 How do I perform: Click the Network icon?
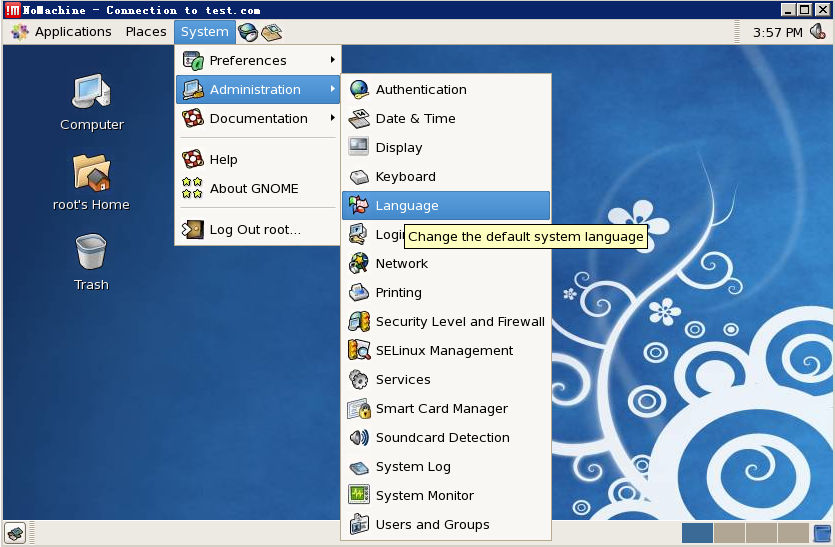pos(358,263)
